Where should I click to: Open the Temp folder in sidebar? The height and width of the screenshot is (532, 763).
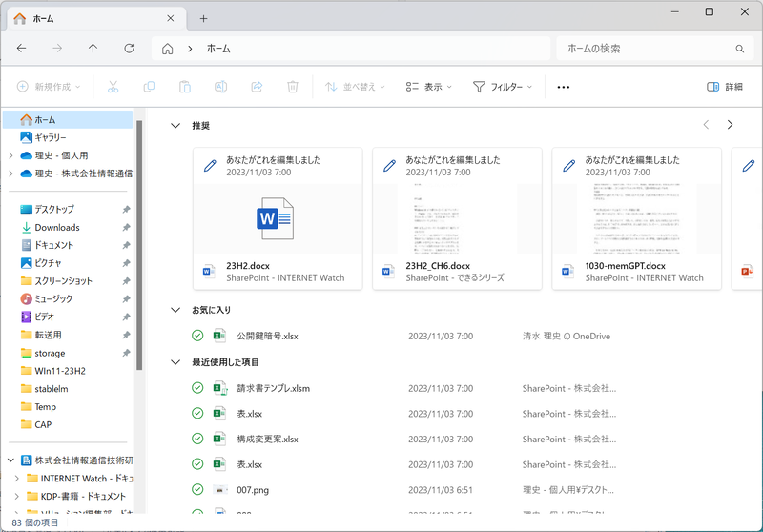coord(38,407)
